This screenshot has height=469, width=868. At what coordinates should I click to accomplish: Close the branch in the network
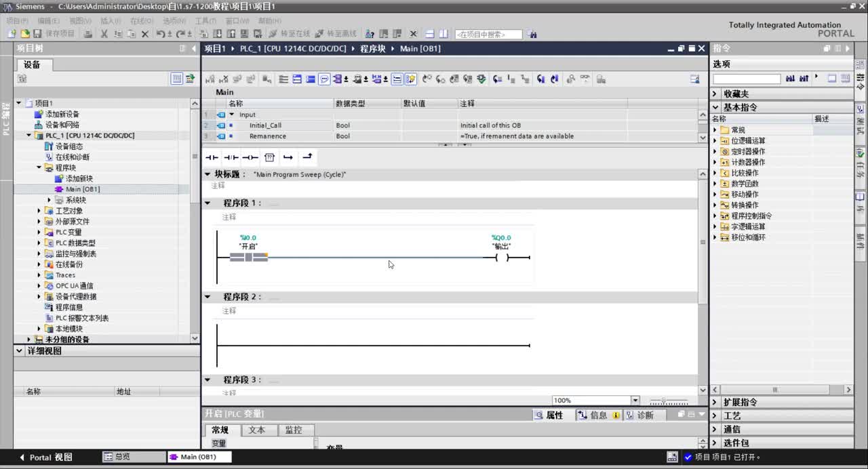point(307,157)
